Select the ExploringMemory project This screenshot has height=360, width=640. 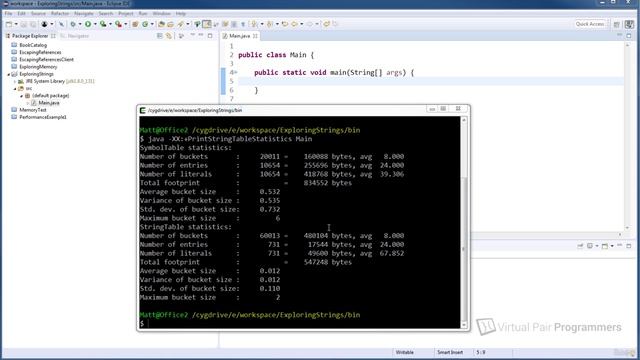(x=38, y=67)
